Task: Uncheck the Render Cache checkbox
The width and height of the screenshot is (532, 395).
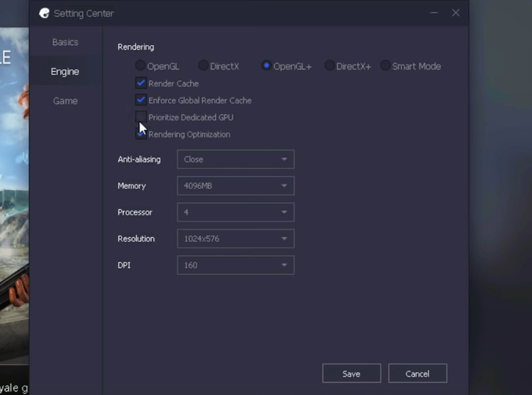Action: click(141, 83)
